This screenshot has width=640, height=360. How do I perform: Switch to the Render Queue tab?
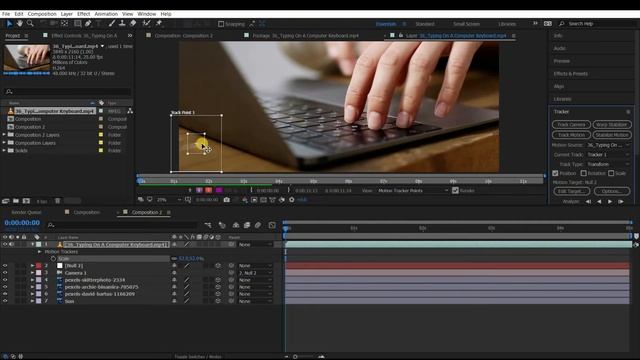tap(26, 212)
